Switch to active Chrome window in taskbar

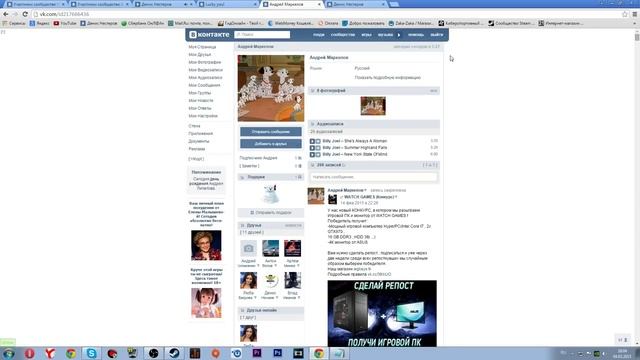click(x=319, y=353)
